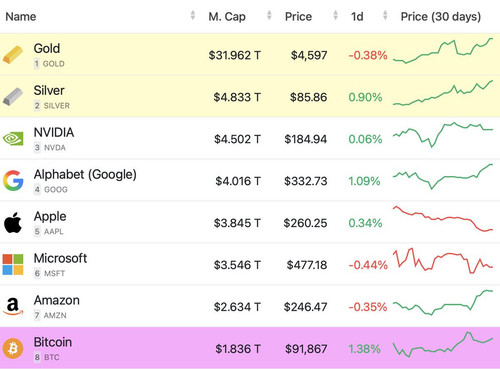Image resolution: width=500 pixels, height=369 pixels.
Task: Click the Silver bar icon
Action: 13,97
